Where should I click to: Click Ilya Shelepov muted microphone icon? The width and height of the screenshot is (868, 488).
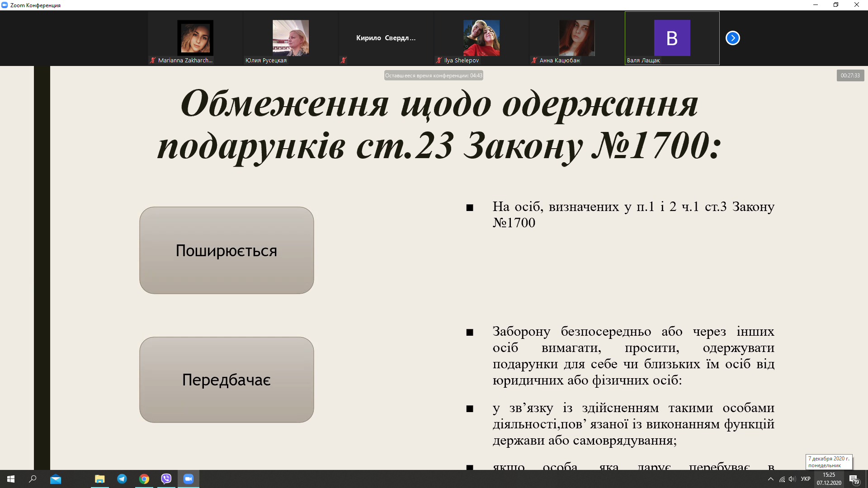(439, 60)
